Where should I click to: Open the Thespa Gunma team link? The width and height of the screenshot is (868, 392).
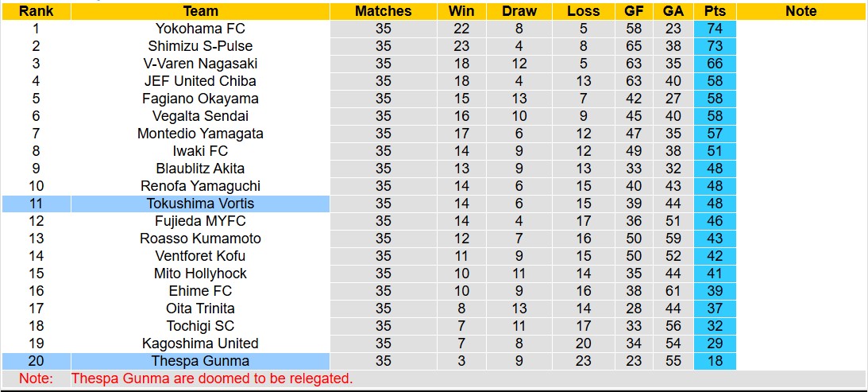click(200, 361)
